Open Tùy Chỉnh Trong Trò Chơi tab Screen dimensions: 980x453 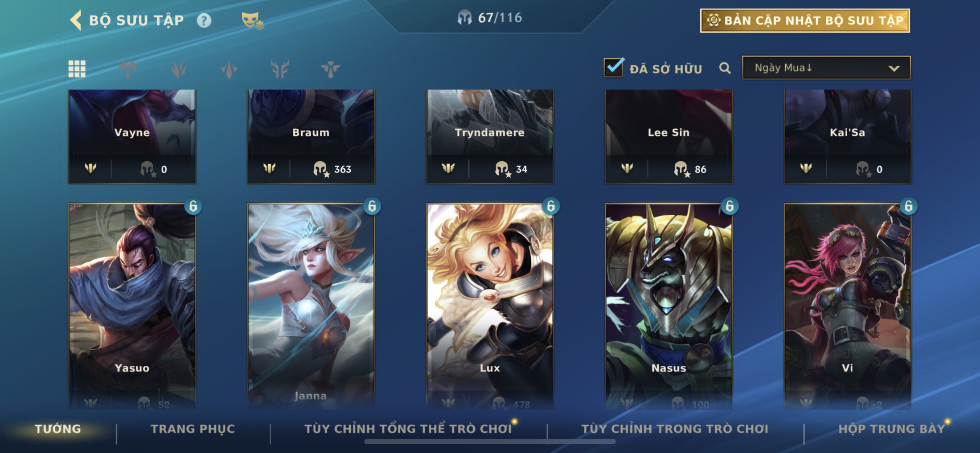coord(674,429)
